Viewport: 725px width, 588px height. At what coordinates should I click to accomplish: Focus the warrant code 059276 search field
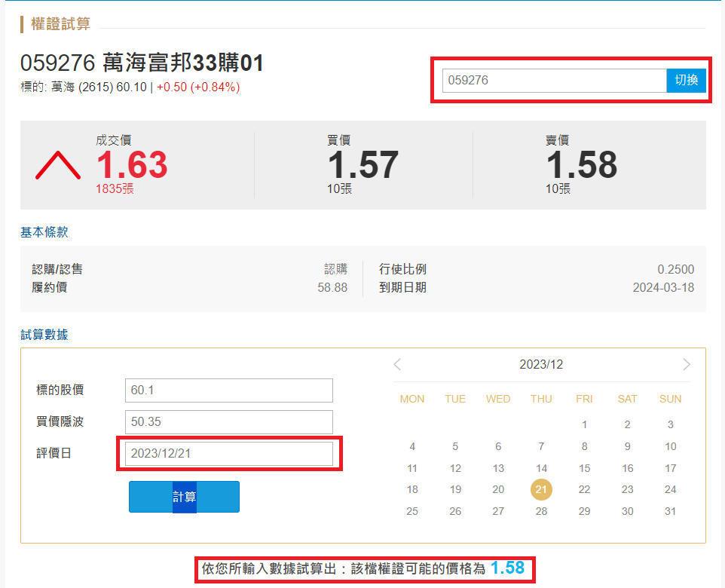point(554,80)
